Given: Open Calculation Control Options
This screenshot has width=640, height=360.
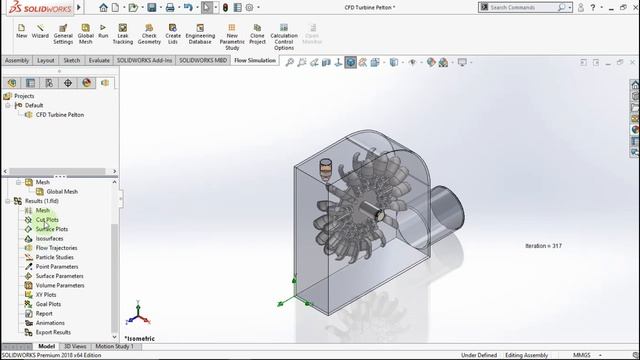Looking at the screenshot, I should (x=284, y=37).
